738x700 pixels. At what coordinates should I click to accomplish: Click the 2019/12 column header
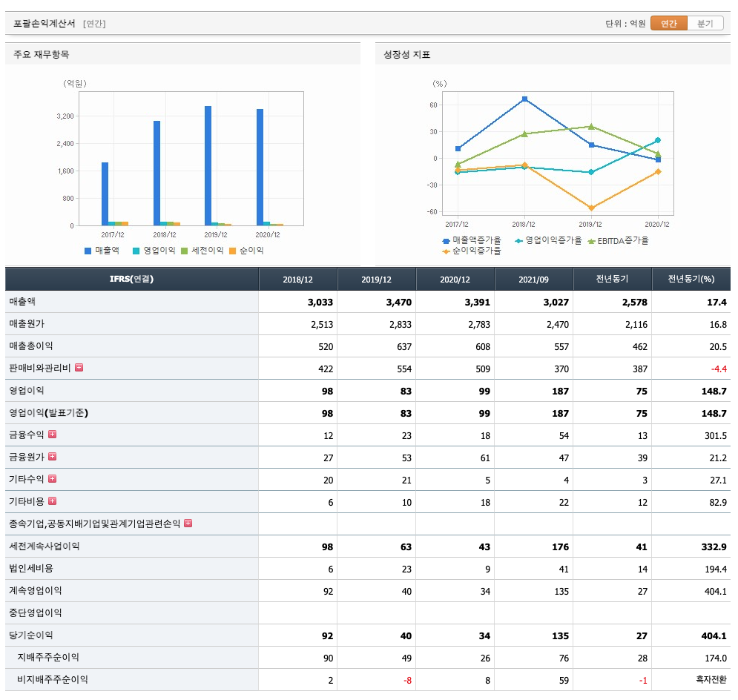[377, 280]
